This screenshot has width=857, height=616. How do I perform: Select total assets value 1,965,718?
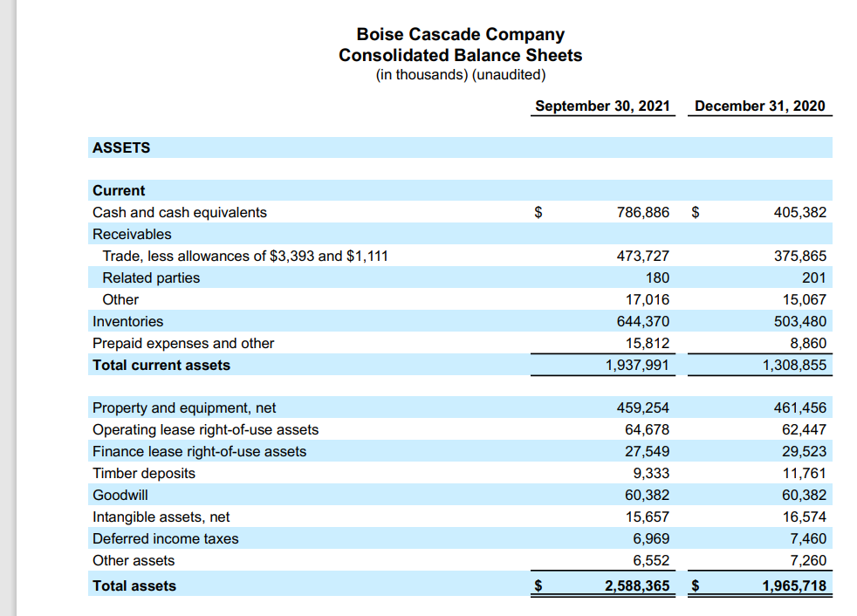(795, 586)
